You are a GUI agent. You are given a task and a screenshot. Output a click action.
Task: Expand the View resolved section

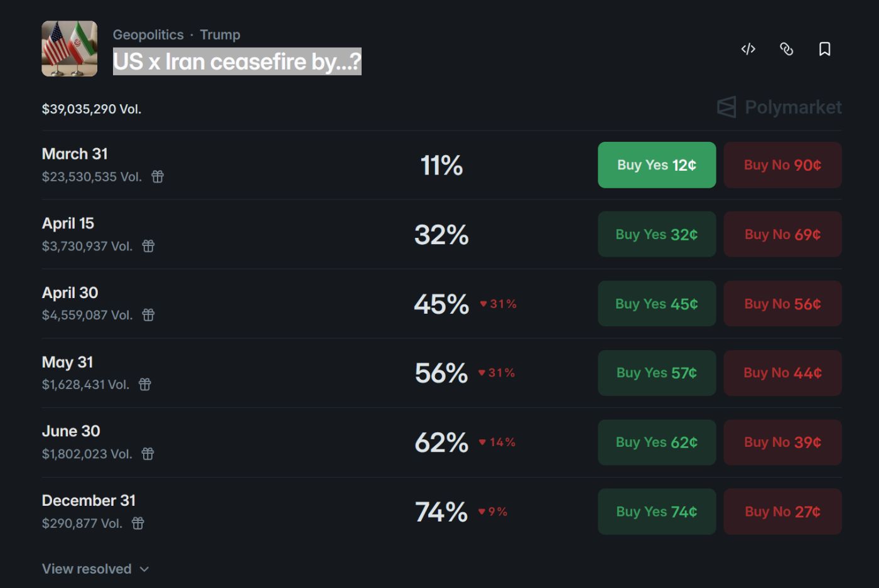[95, 569]
